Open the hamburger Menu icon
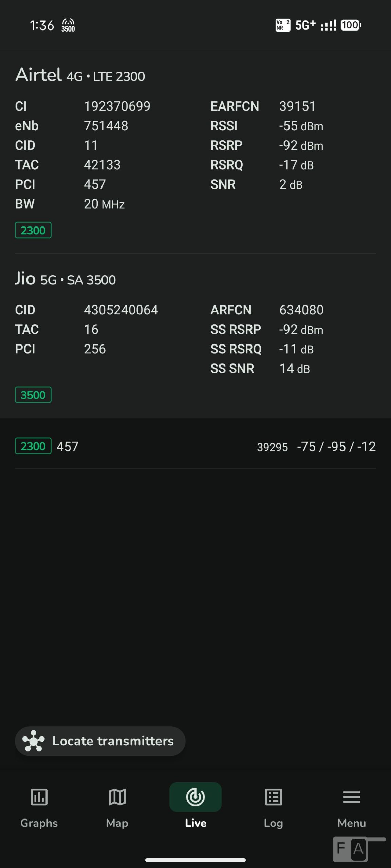This screenshot has width=391, height=868. click(352, 796)
